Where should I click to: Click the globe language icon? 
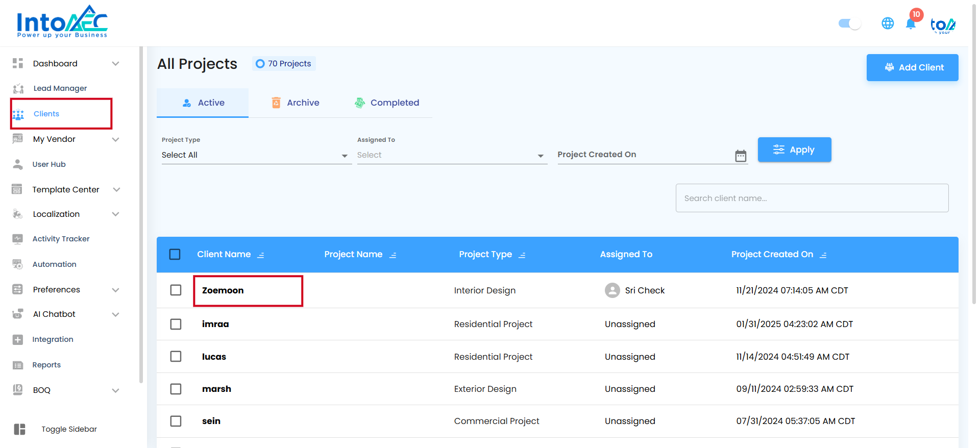click(x=888, y=23)
